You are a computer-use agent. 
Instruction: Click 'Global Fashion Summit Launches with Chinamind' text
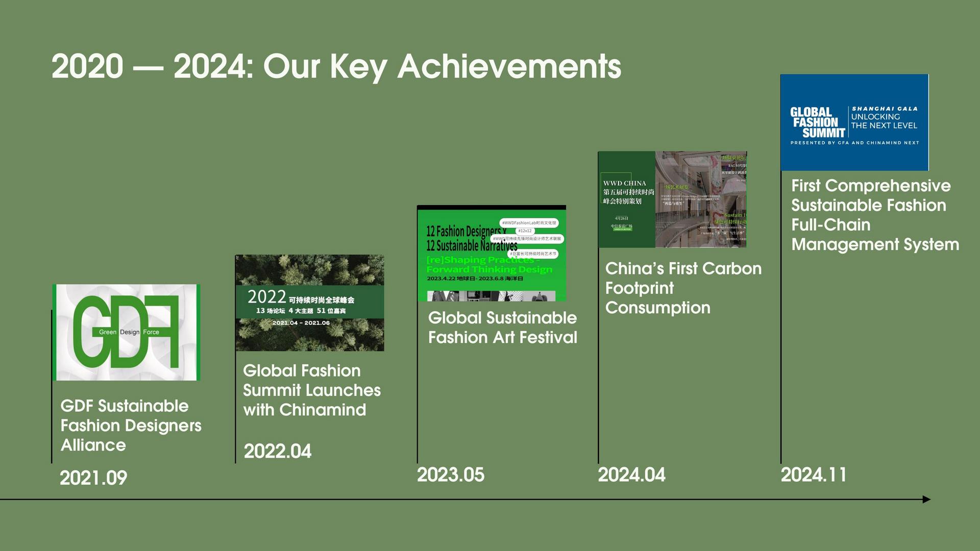tap(312, 390)
